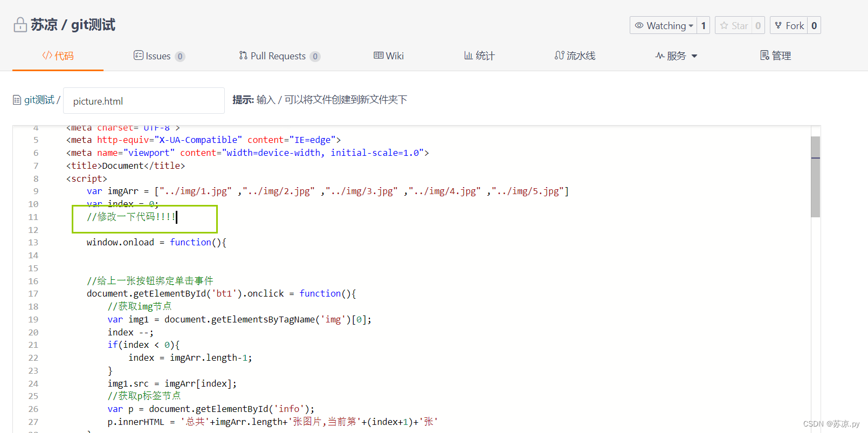
Task: Open the 苏凉 / git测试 repository title link
Action: [73, 25]
